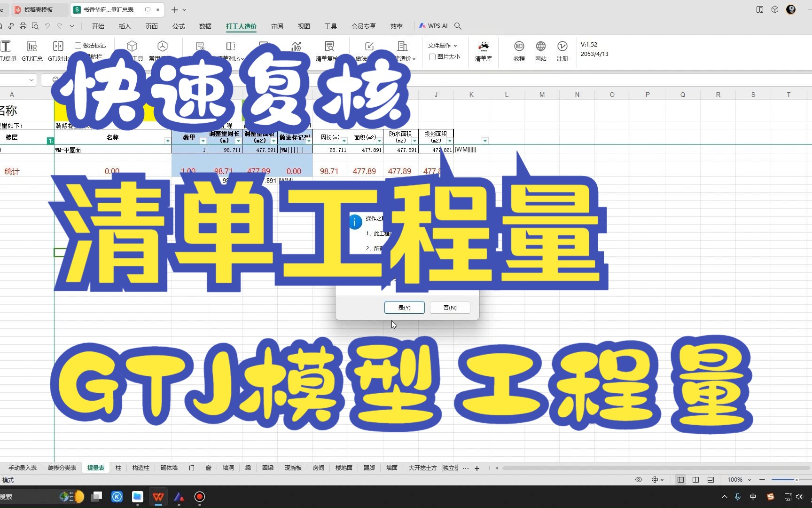
Task: Enable the 做法标记 checkbox
Action: (78, 45)
